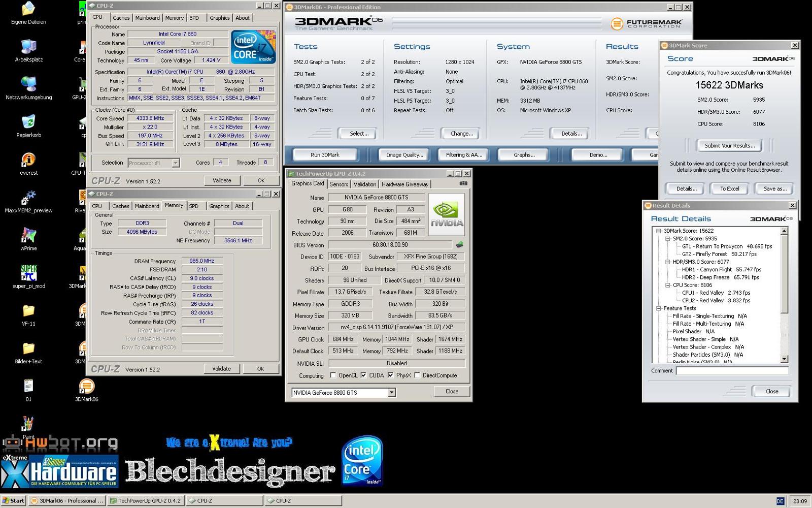Click Submit Your Results button

[x=729, y=146]
